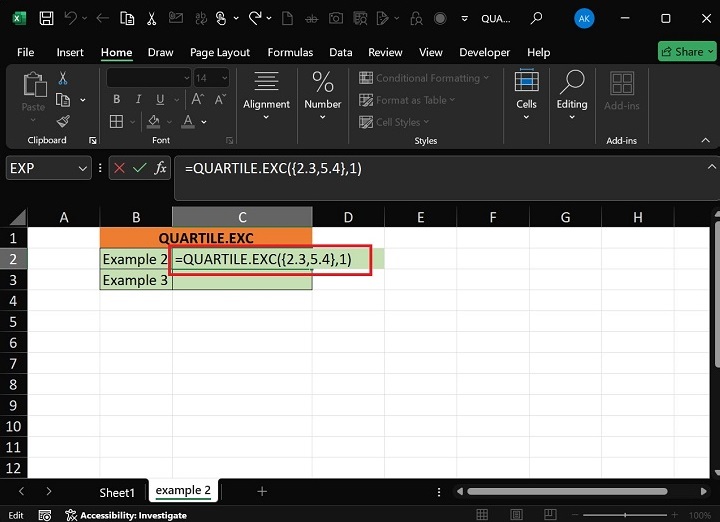This screenshot has height=522, width=720.
Task: Click the Borders grid icon
Action: coord(116,122)
